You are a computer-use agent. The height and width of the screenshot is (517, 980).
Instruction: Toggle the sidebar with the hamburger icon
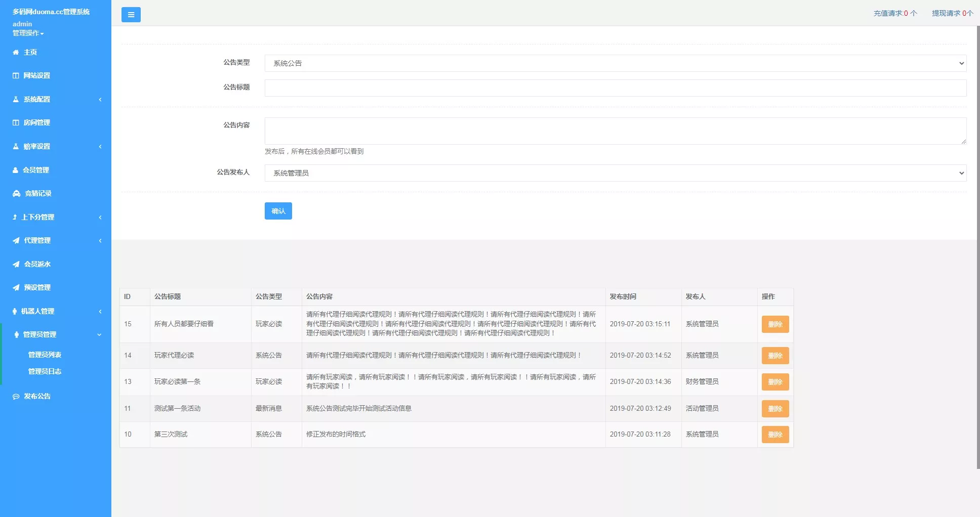click(x=131, y=15)
